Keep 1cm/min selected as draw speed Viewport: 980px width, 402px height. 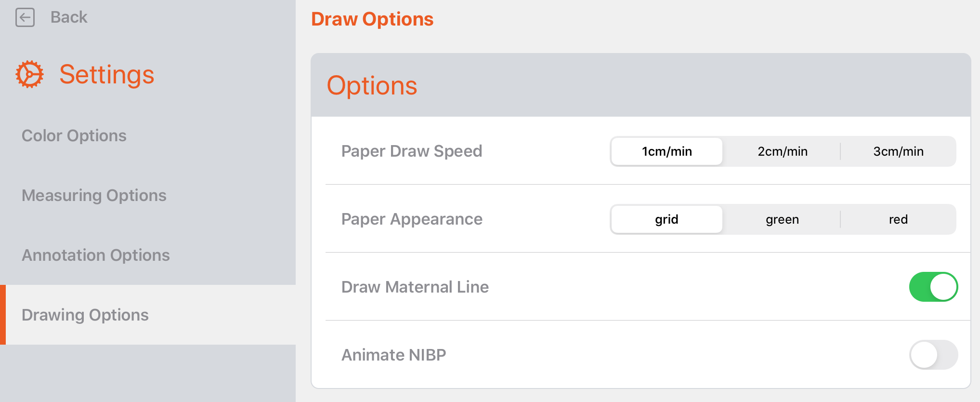[666, 151]
